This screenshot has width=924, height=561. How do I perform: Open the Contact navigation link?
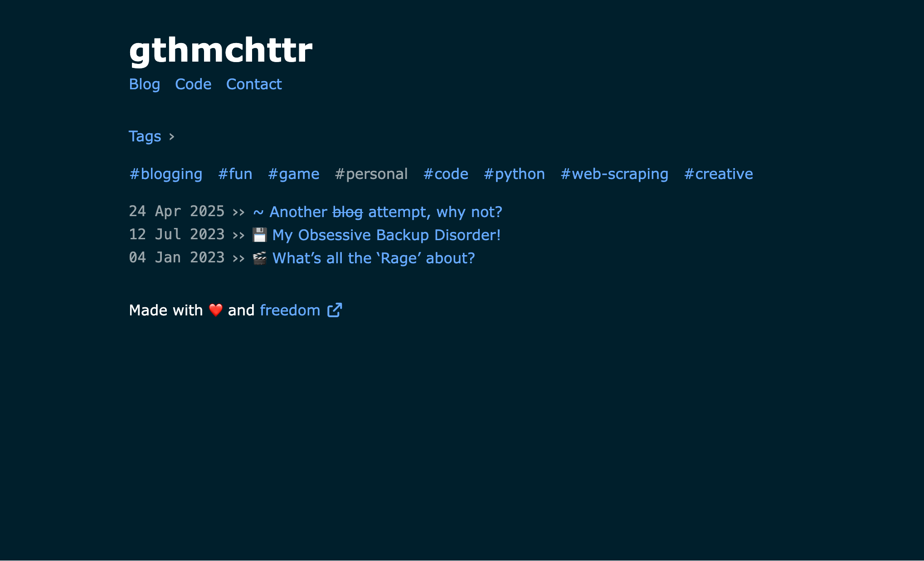click(x=254, y=84)
